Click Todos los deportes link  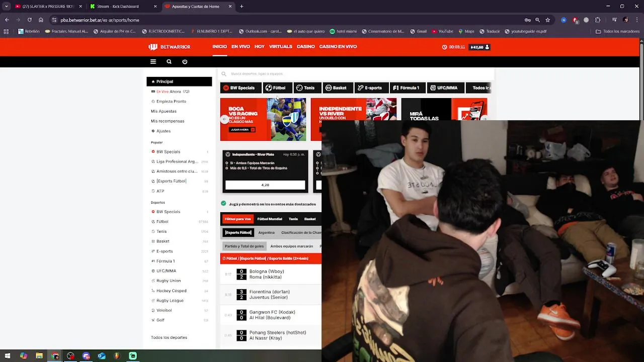(169, 337)
